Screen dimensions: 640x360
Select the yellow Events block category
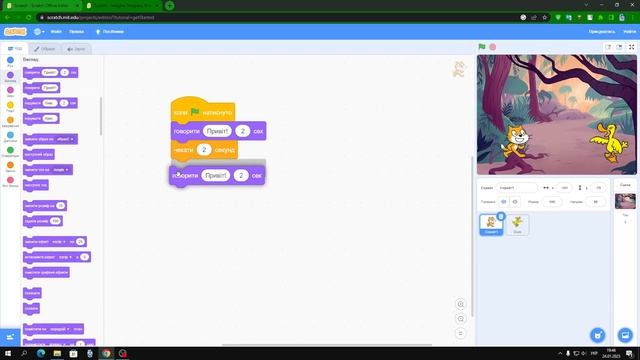10,107
